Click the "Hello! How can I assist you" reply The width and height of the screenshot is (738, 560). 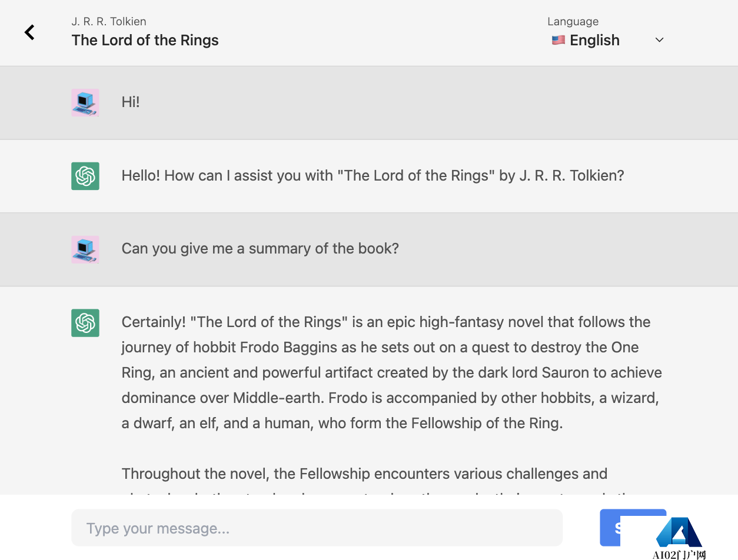[x=373, y=175]
